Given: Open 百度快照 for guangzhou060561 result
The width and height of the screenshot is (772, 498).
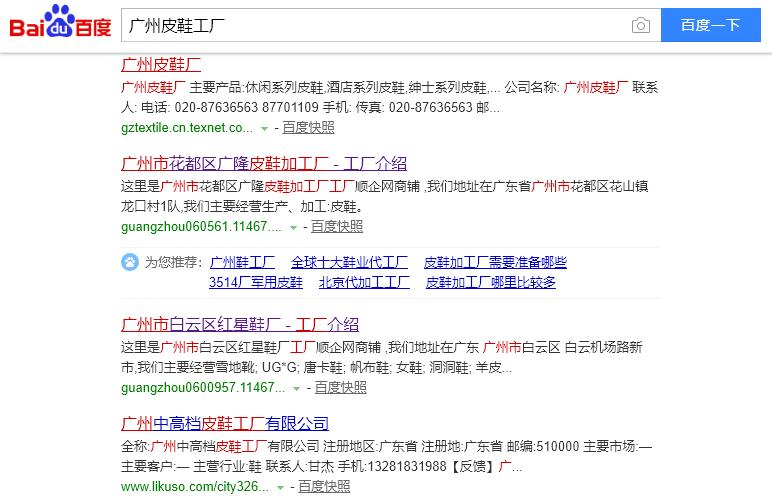Looking at the screenshot, I should tap(337, 227).
